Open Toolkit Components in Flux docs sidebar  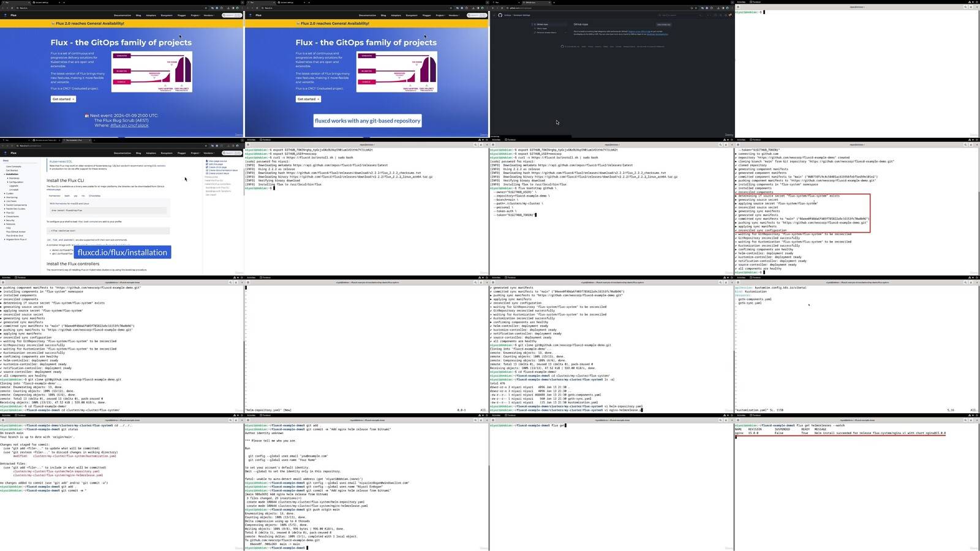(x=17, y=205)
